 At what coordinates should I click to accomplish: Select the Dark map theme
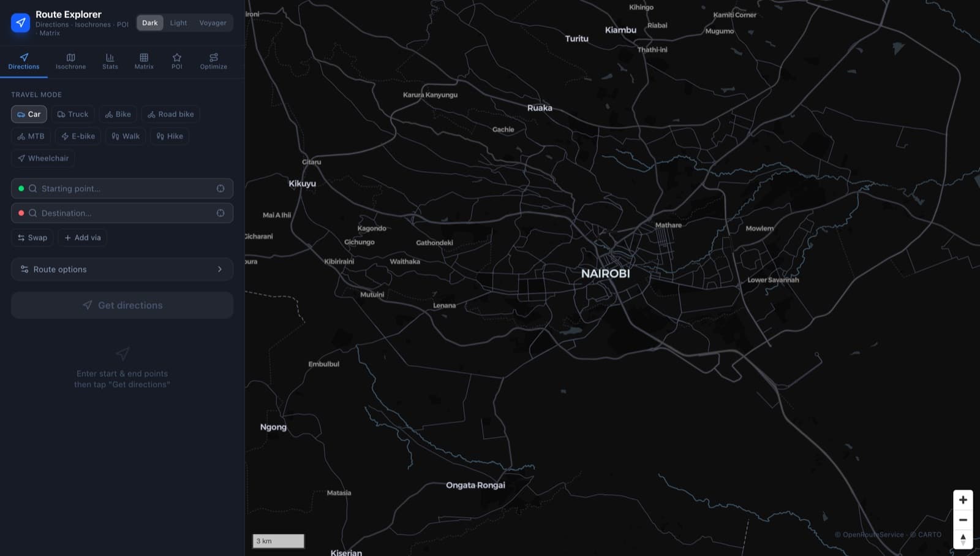[150, 23]
